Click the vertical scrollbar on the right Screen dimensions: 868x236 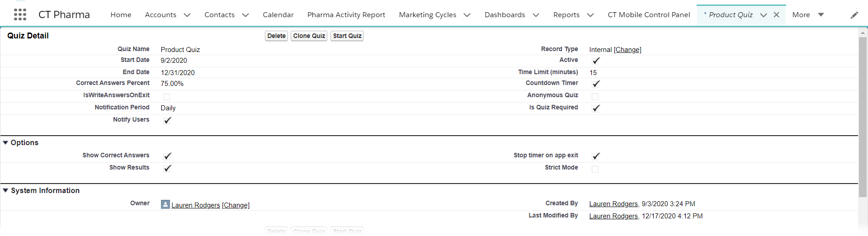click(x=863, y=118)
